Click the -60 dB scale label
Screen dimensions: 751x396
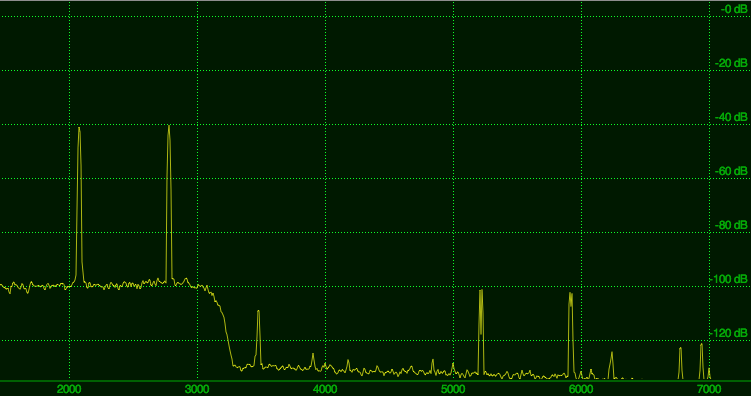731,171
